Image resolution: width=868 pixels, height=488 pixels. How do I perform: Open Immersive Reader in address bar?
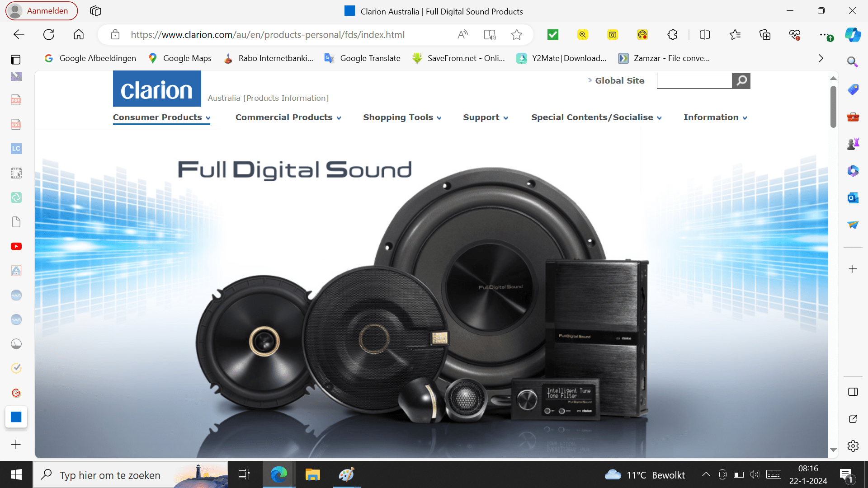tap(490, 35)
